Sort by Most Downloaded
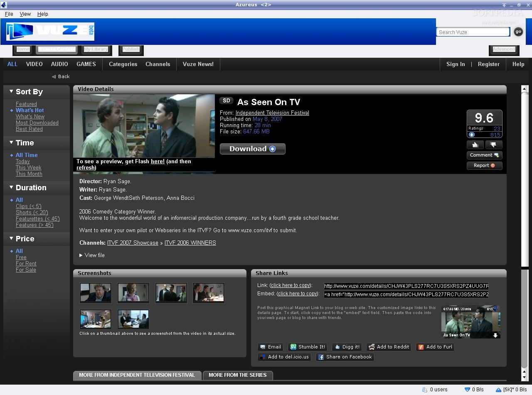The height and width of the screenshot is (395, 532). 37,123
